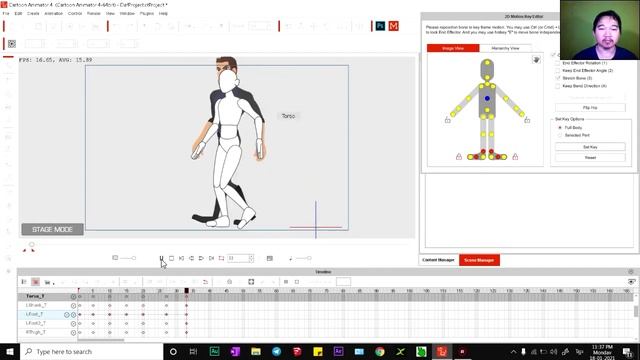Launch Photoshop via the Ps toolbar icon
This screenshot has width=640, height=360.
point(380,26)
